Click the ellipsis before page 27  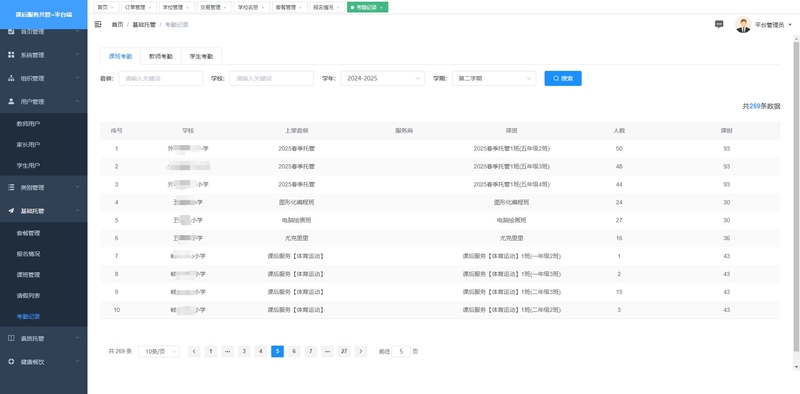[x=328, y=351]
